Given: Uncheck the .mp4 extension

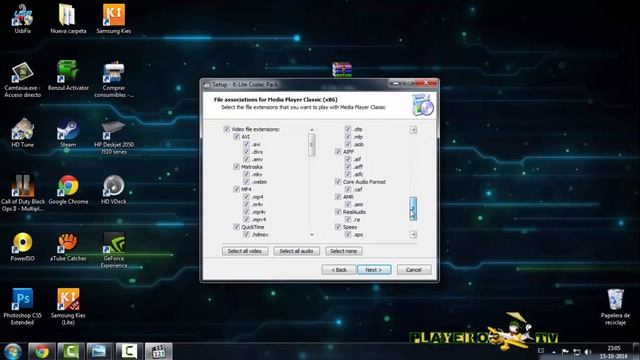Looking at the screenshot, I should click(x=246, y=197).
